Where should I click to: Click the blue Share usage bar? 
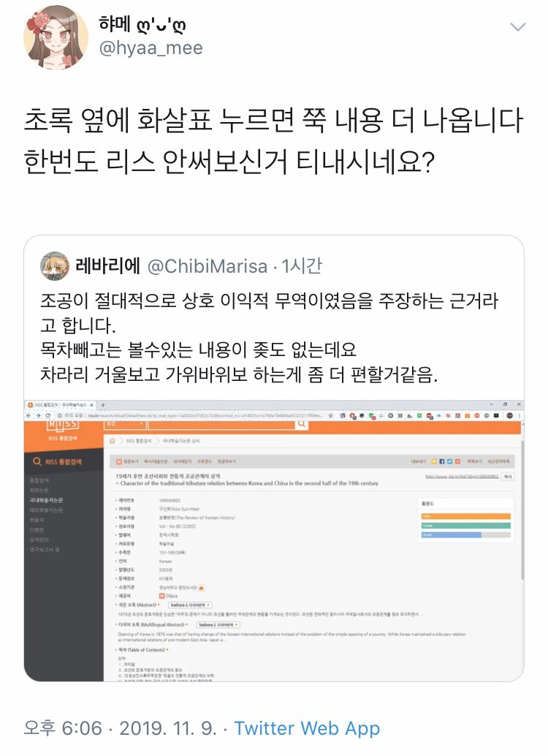pyautogui.click(x=451, y=534)
